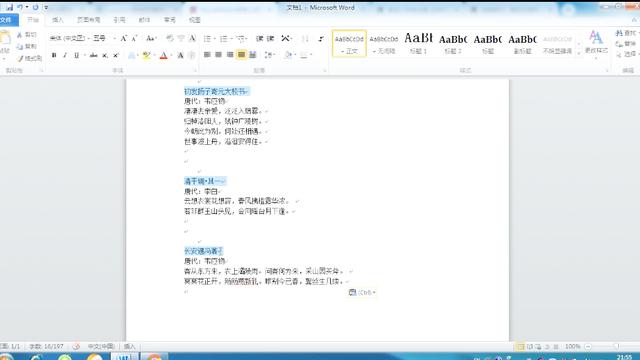Open the multilevel list icon

[x=241, y=38]
